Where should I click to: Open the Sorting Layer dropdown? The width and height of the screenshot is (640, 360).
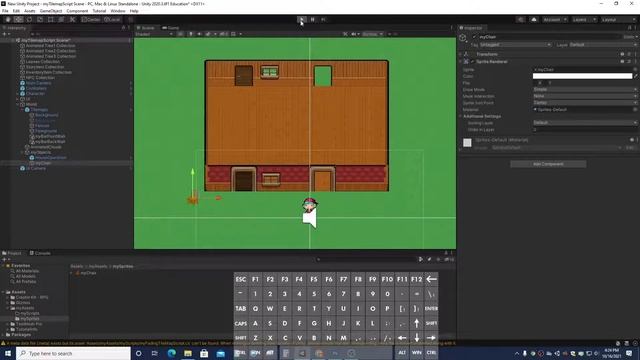(x=585, y=122)
